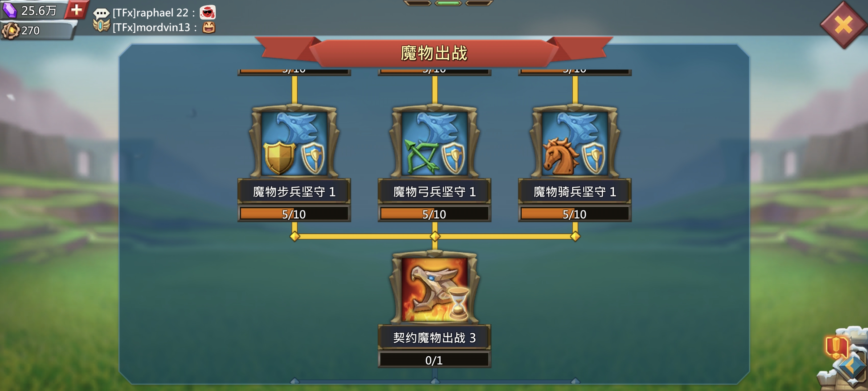Tap the bronze coin 270 icon
Viewport: 868px width, 391px height.
pos(10,31)
